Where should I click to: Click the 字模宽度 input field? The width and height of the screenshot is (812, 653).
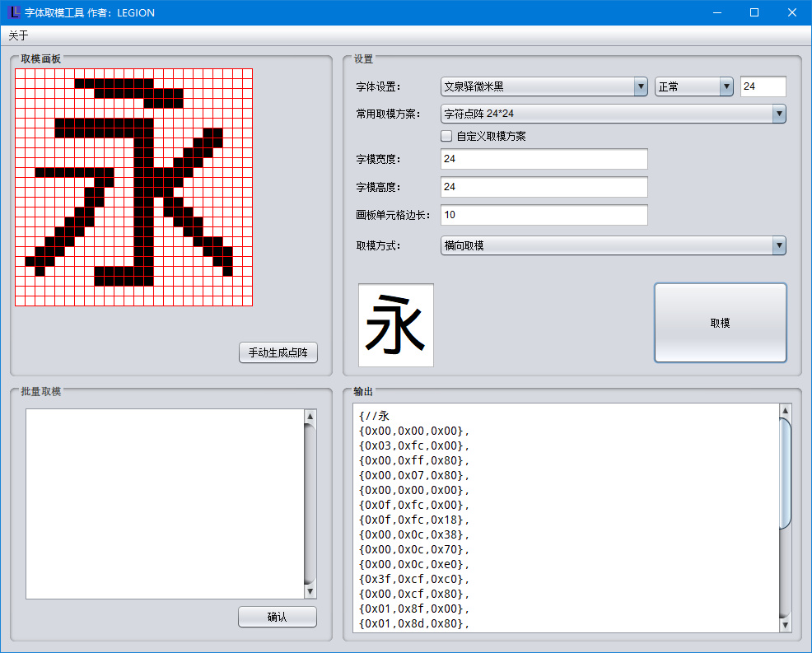pyautogui.click(x=544, y=159)
